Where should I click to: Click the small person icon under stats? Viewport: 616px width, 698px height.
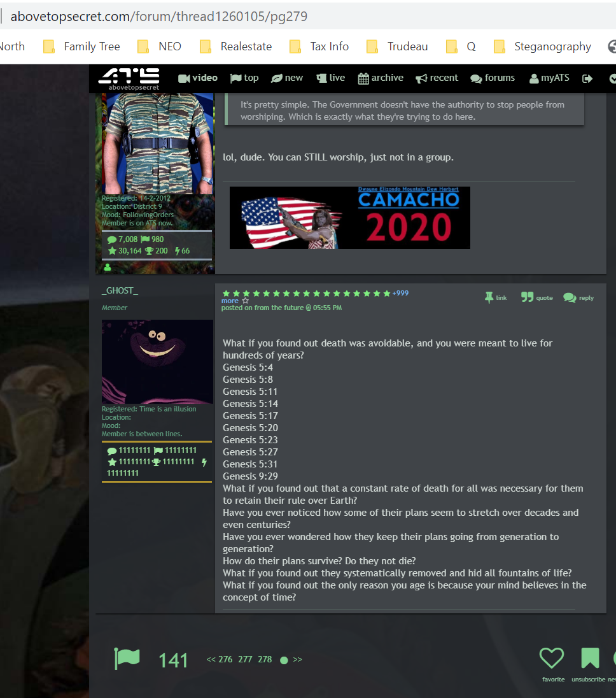point(107,267)
